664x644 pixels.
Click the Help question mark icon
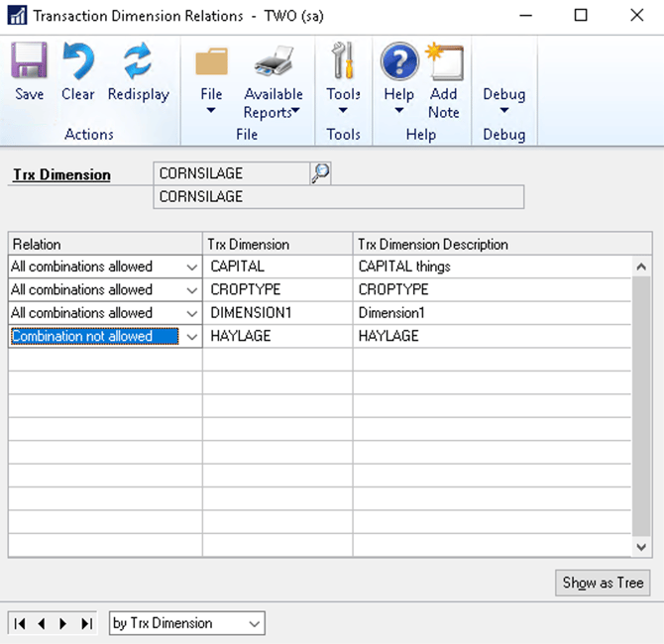coord(399,61)
